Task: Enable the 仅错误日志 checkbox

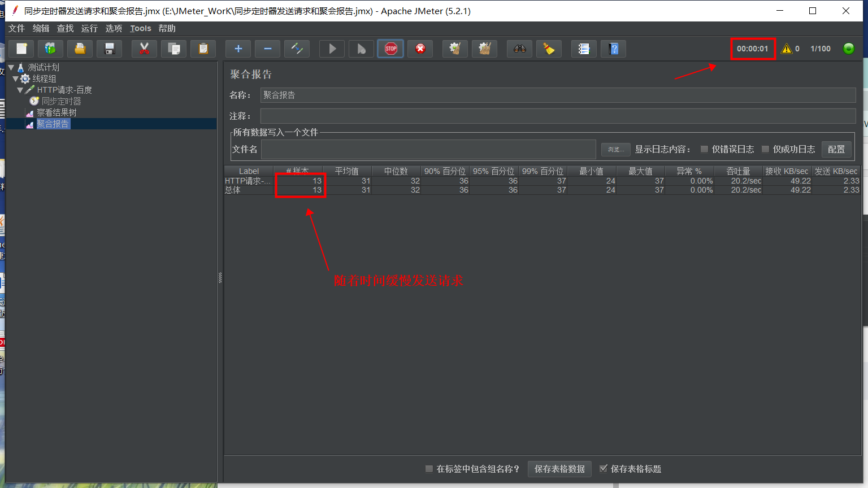Action: coord(704,149)
